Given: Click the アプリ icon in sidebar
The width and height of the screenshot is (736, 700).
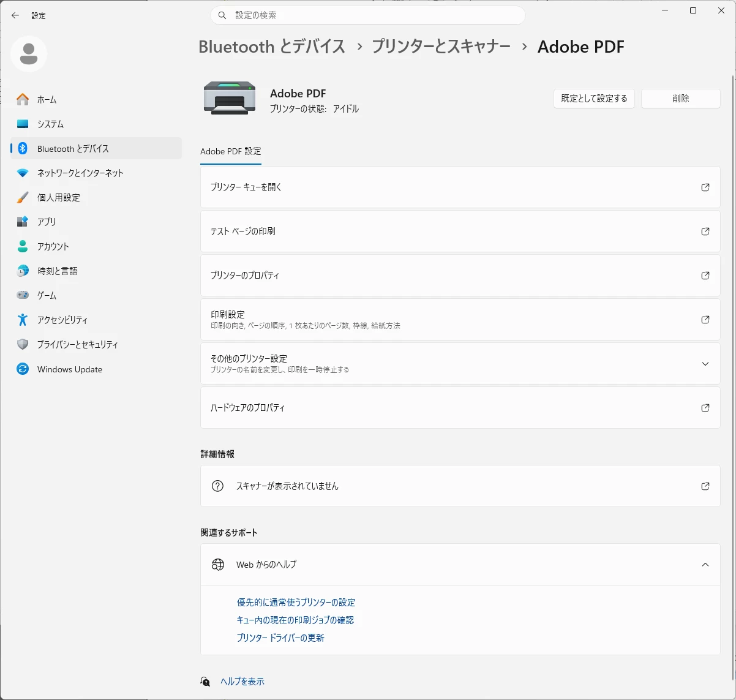Looking at the screenshot, I should click(23, 222).
